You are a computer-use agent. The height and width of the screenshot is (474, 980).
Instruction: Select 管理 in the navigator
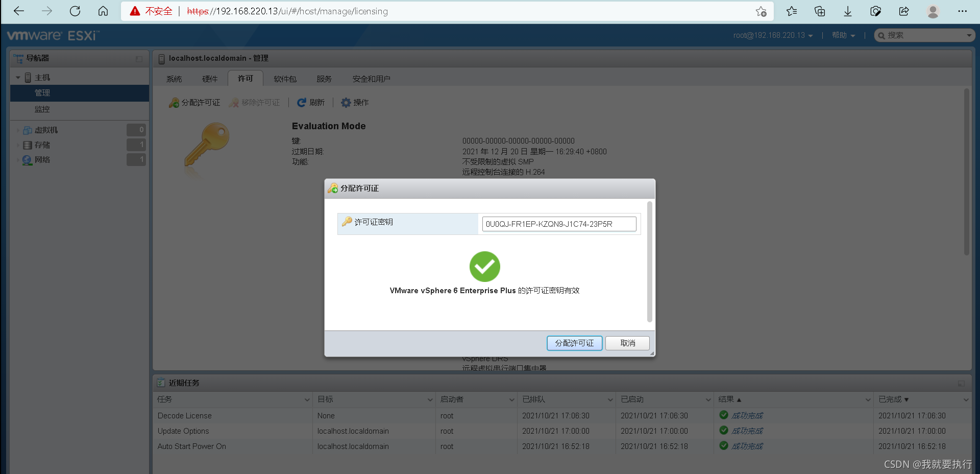coord(80,93)
